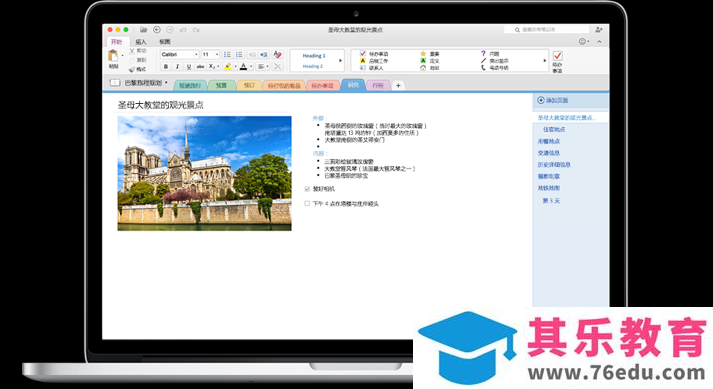The height and width of the screenshot is (389, 713).
Task: Open the teal first section tab
Action: pyautogui.click(x=190, y=86)
